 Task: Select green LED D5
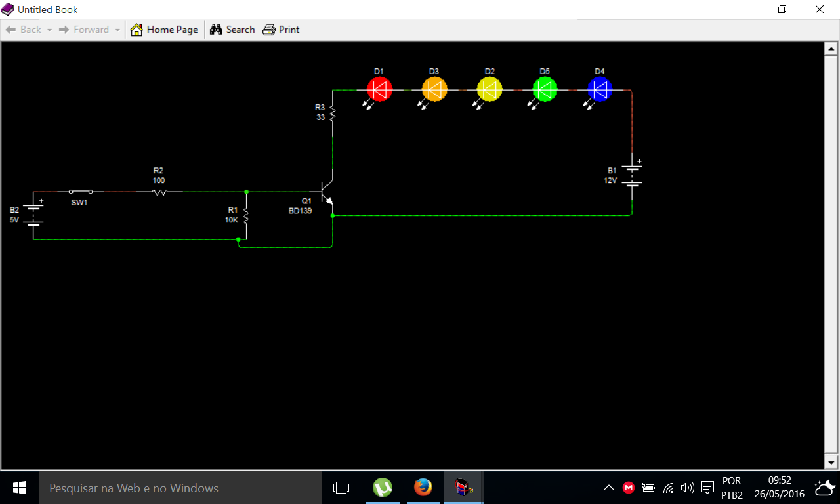[545, 89]
